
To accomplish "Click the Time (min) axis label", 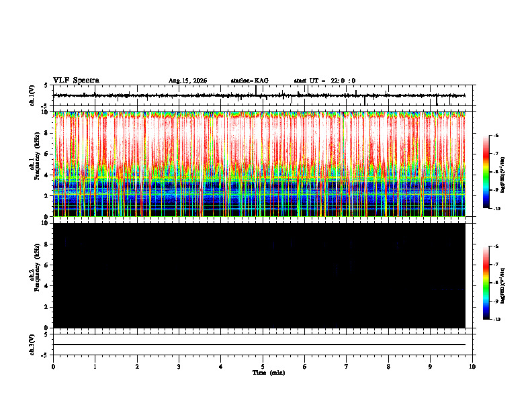I will click(269, 373).
